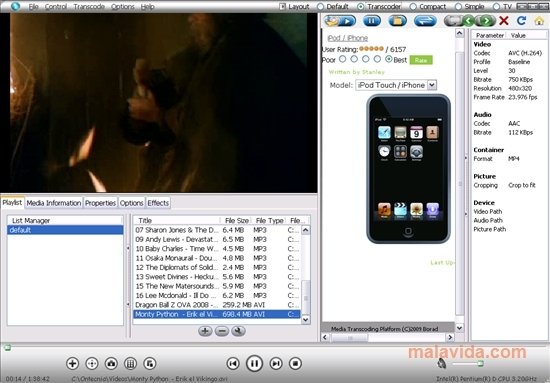The height and width of the screenshot is (383, 550).
Task: Open the iPod / iPhone link
Action: (348, 38)
